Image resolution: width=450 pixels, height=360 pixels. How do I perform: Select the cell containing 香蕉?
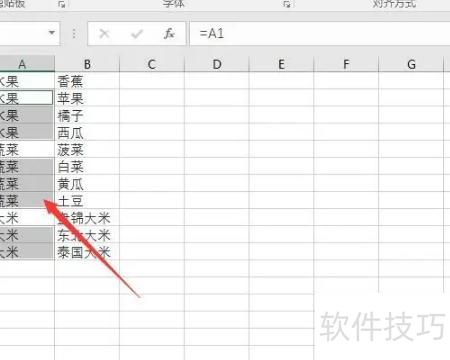click(x=87, y=81)
